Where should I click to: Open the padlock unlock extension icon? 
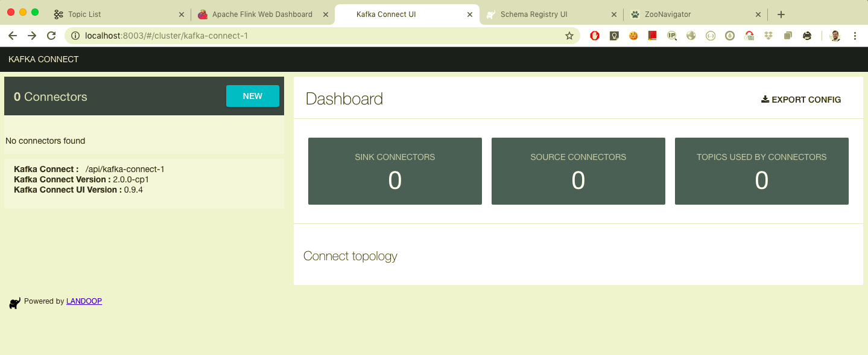[x=749, y=36]
